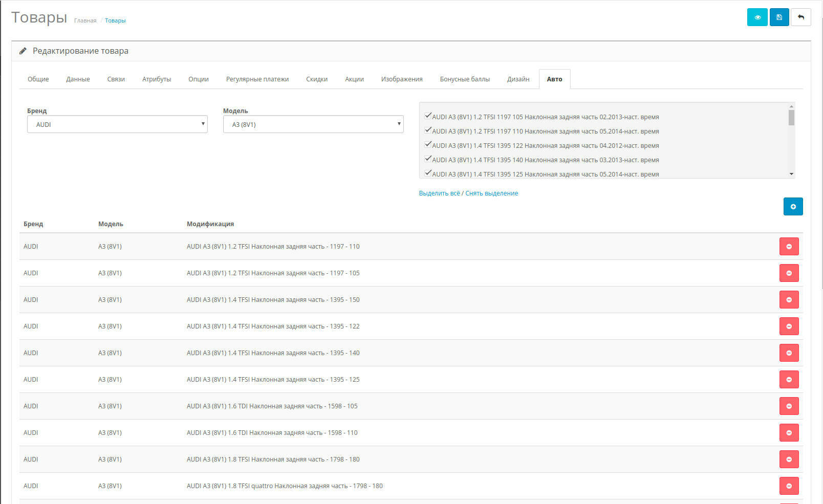
Task: Uncheck the 1.2 TFSI 1197 105 modification
Action: pyautogui.click(x=428, y=116)
